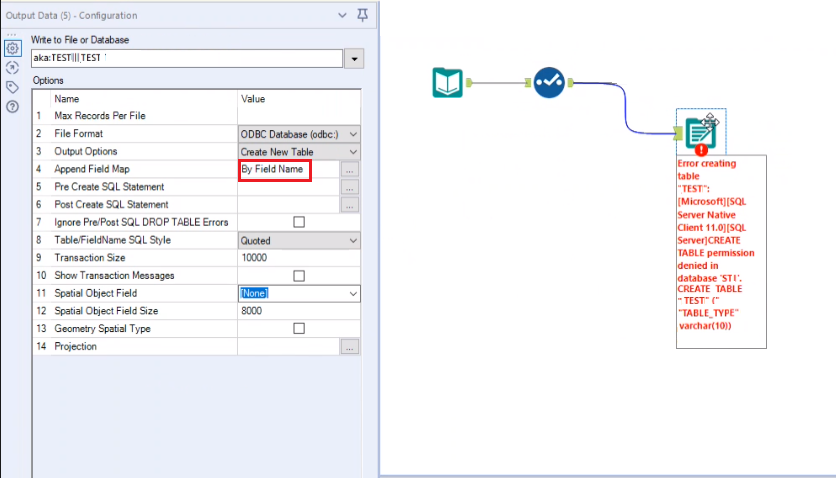Image resolution: width=836 pixels, height=478 pixels.
Task: Toggle Ignore Pre/Post SQL DROP TABLE Errors checkbox
Action: pyautogui.click(x=299, y=222)
